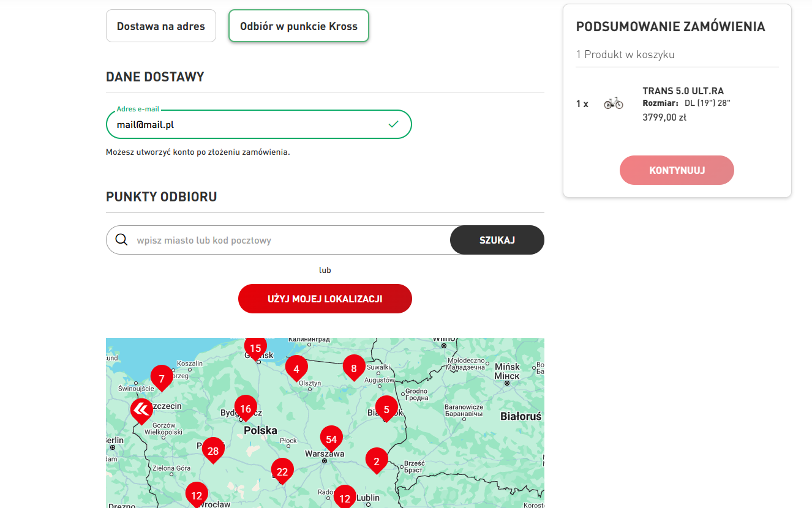Focus the Adres e-mail input field
This screenshot has height=508, width=812.
point(259,124)
